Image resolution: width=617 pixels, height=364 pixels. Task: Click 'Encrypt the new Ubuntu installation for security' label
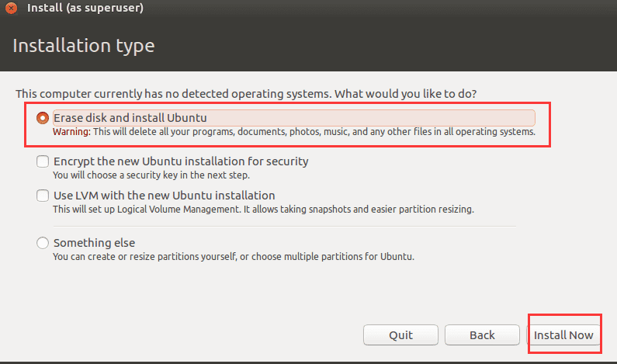point(181,161)
